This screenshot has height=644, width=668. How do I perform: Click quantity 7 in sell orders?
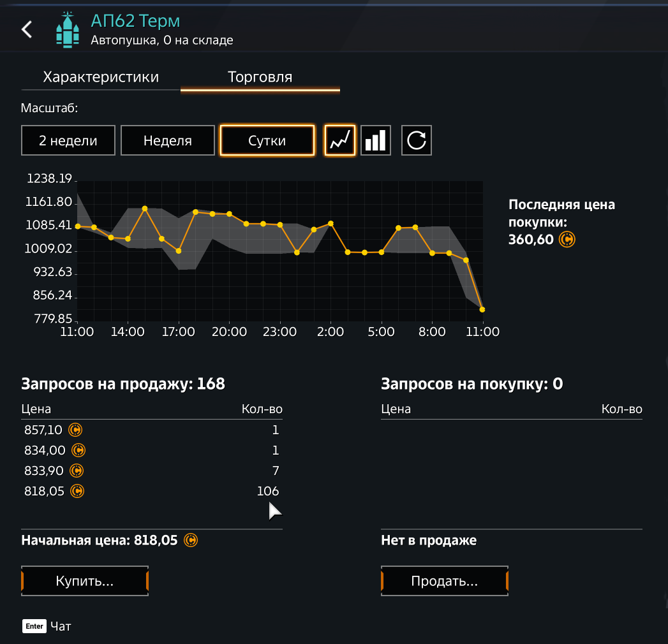(x=276, y=471)
